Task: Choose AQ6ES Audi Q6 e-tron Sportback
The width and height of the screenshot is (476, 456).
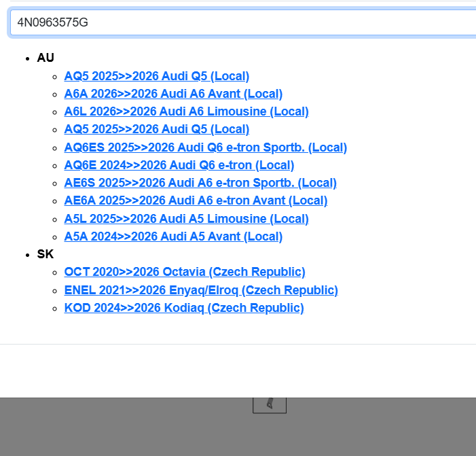Action: [x=205, y=147]
